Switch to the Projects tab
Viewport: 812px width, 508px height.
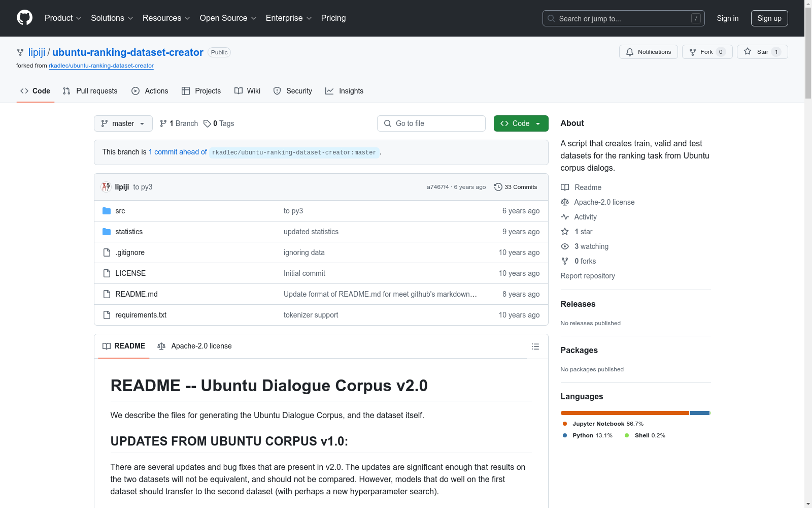(x=201, y=91)
